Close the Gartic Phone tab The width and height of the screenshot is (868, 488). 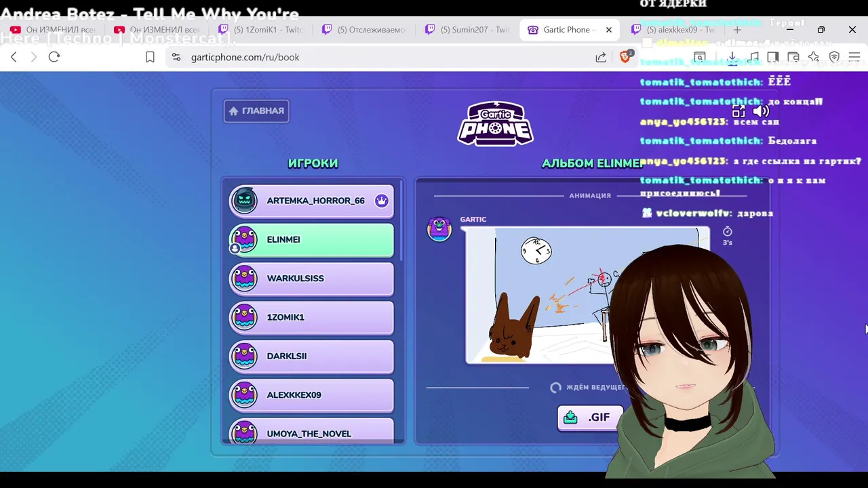point(609,30)
